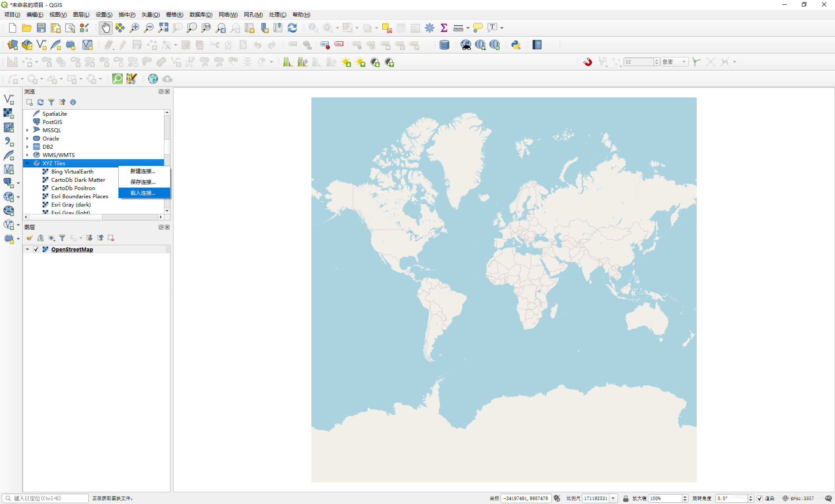This screenshot has width=835, height=504.
Task: Select the Esri Boundaries Places entry
Action: coord(80,196)
